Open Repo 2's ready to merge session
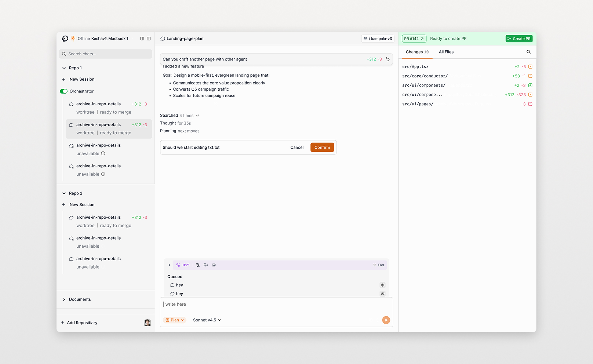Image resolution: width=593 pixels, height=364 pixels. [x=109, y=222]
